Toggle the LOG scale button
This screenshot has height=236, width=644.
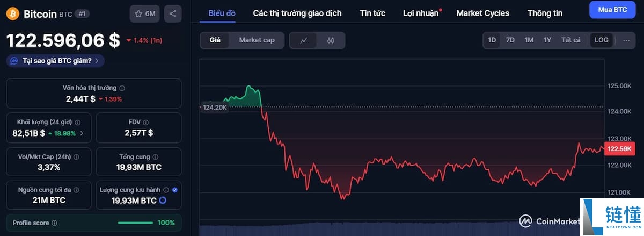coord(602,40)
